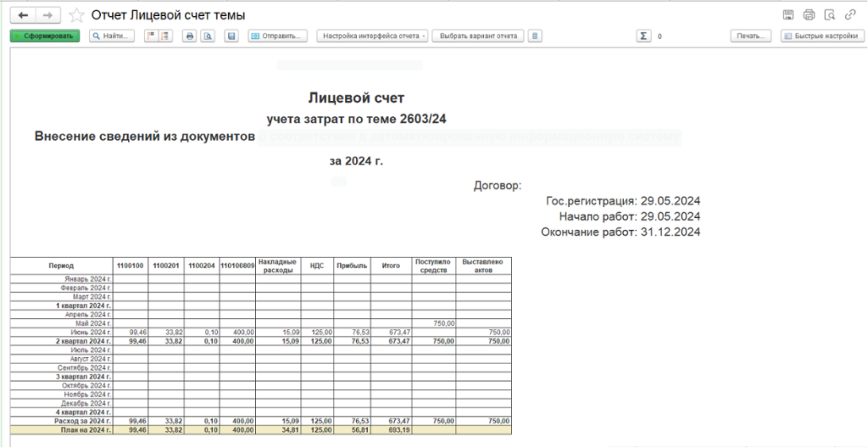868x448 pixels.
Task: Select the Расход за 2024 г. row label
Action: click(61, 421)
